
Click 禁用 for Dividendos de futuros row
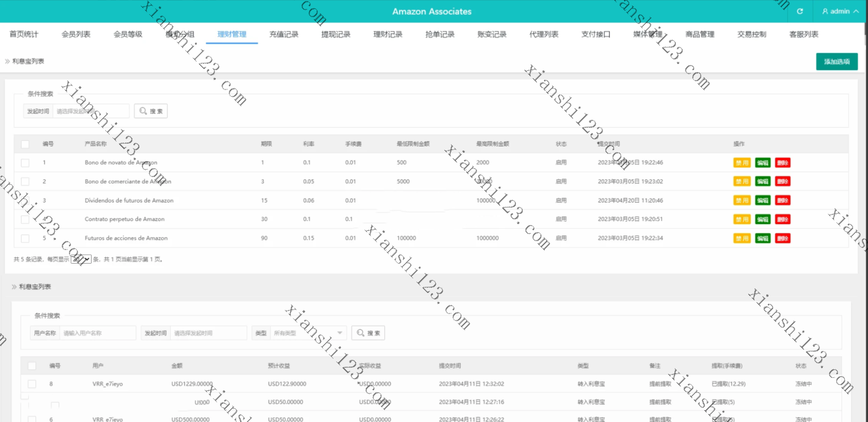tap(742, 200)
